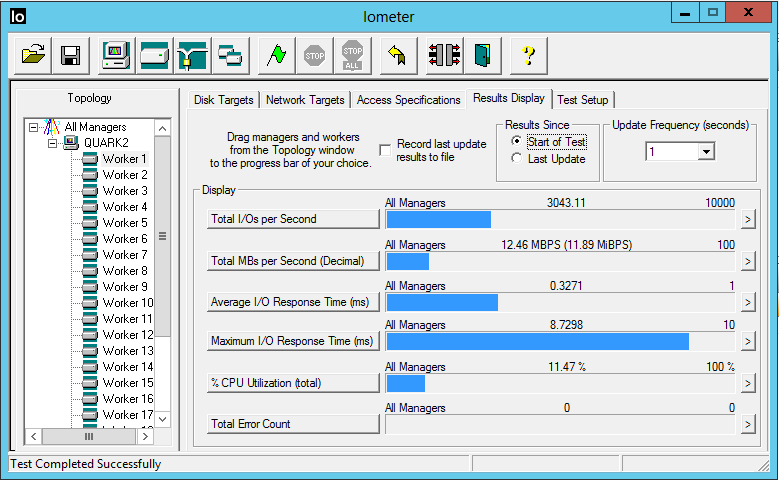
Task: Click topology horizontal scroll right arrow
Action: click(145, 437)
